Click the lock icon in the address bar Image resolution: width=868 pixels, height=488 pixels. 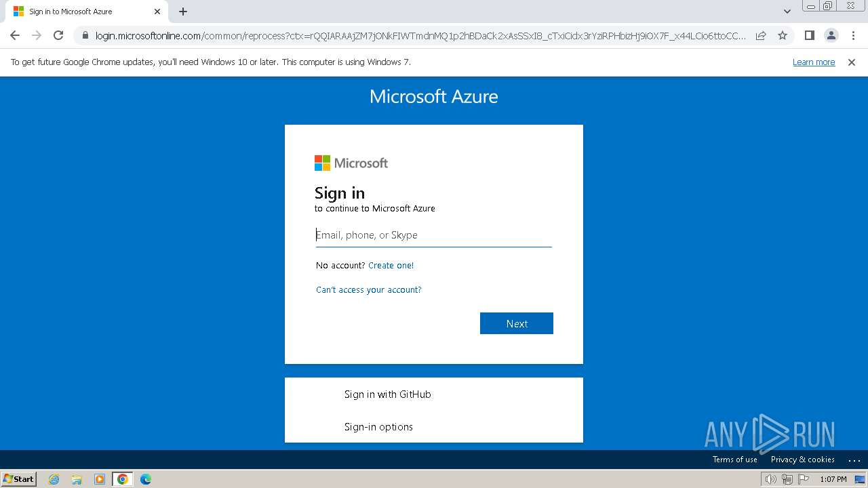(x=85, y=36)
